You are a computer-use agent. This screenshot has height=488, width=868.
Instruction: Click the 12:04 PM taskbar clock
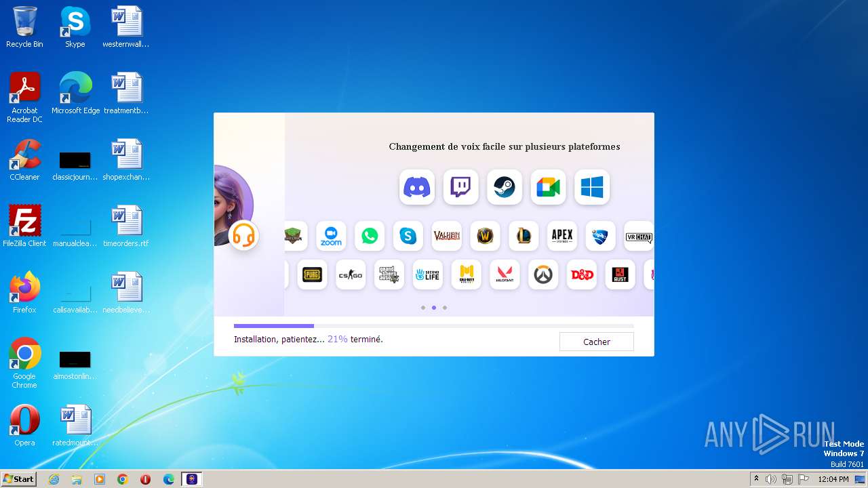(833, 479)
